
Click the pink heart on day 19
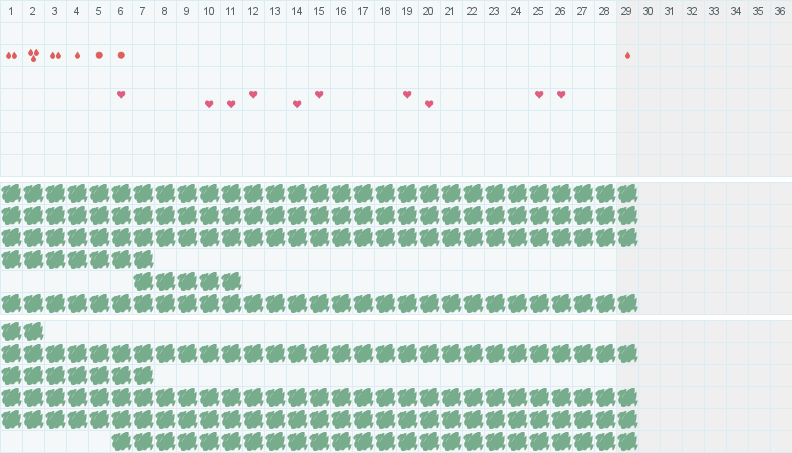(407, 94)
